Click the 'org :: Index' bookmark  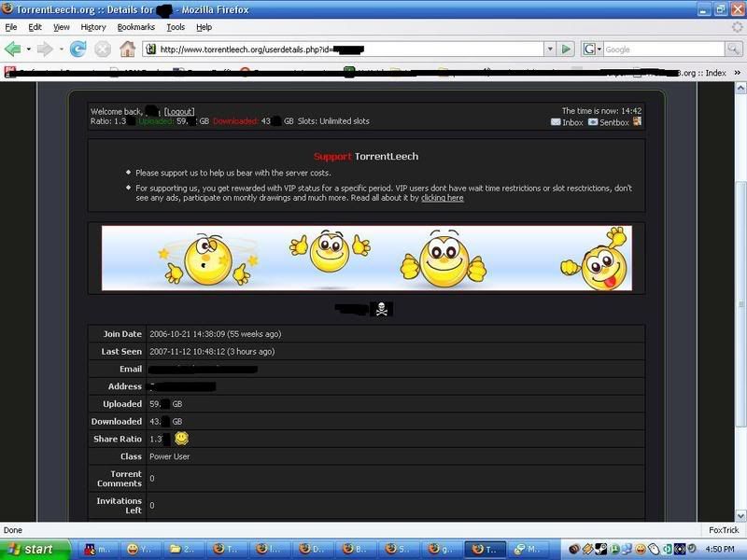coord(702,73)
